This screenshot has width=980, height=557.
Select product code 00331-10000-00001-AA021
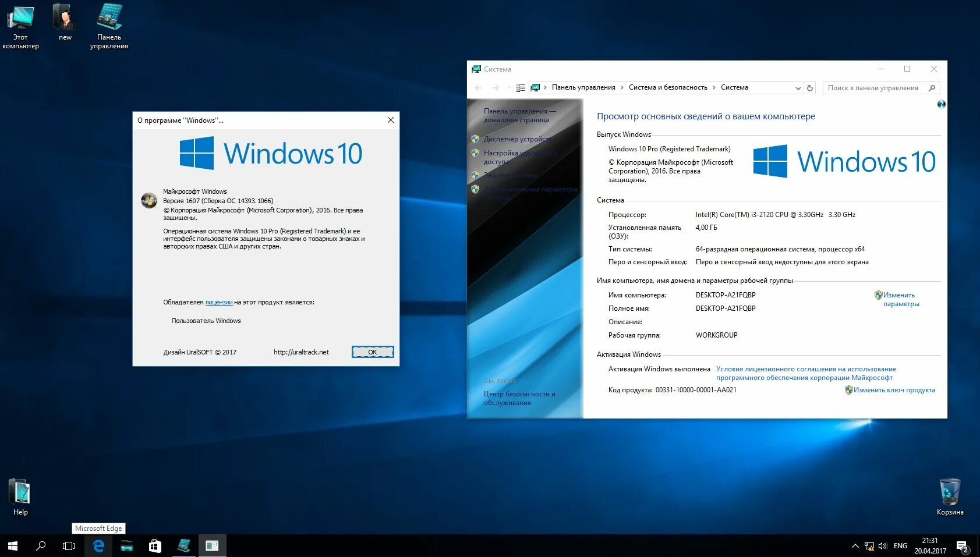696,390
